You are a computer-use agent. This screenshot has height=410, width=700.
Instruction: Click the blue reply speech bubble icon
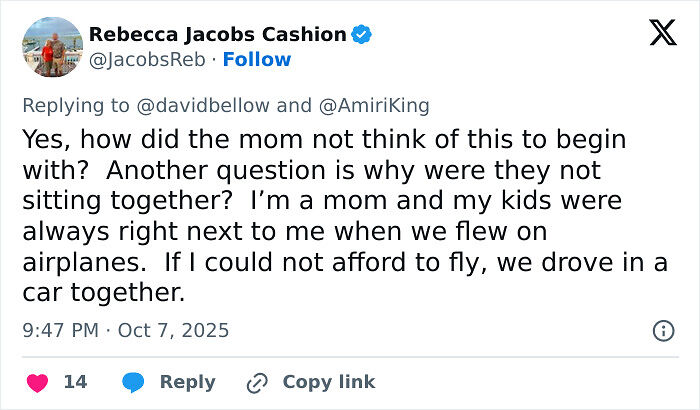point(133,382)
